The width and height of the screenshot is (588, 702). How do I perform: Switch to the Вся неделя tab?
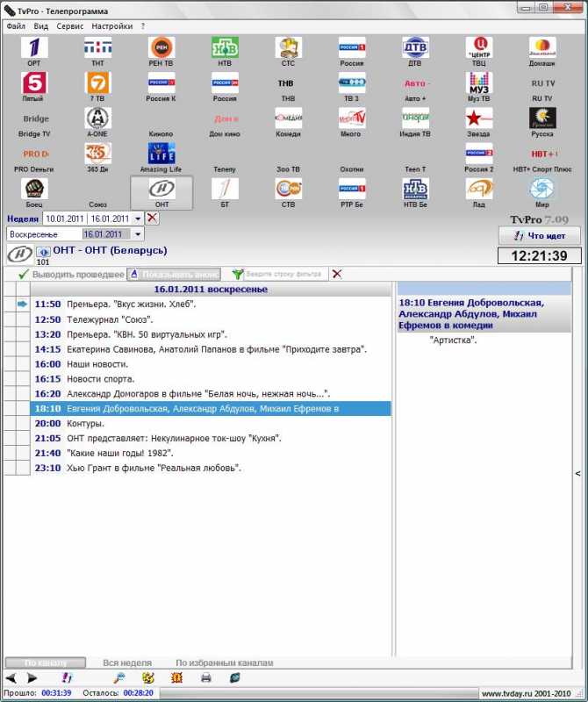tap(127, 663)
